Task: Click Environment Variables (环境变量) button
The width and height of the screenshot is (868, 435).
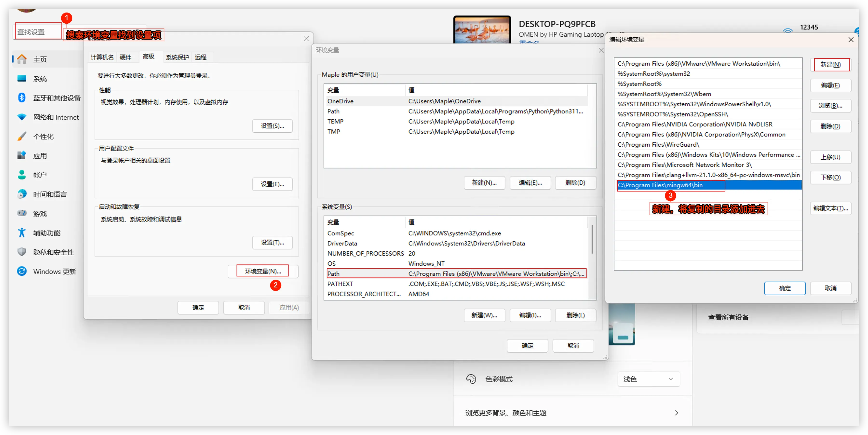Action: pos(263,271)
